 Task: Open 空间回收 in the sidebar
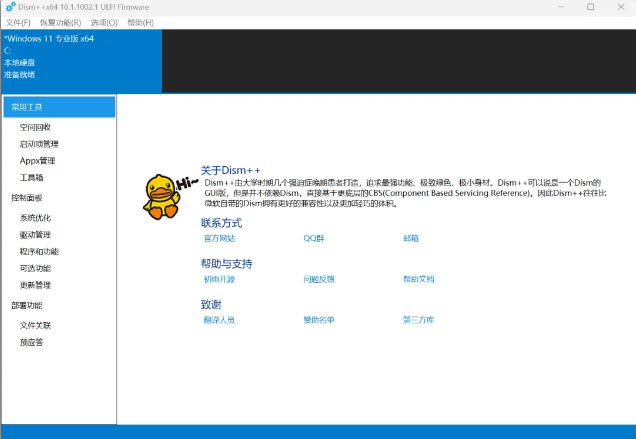click(35, 127)
